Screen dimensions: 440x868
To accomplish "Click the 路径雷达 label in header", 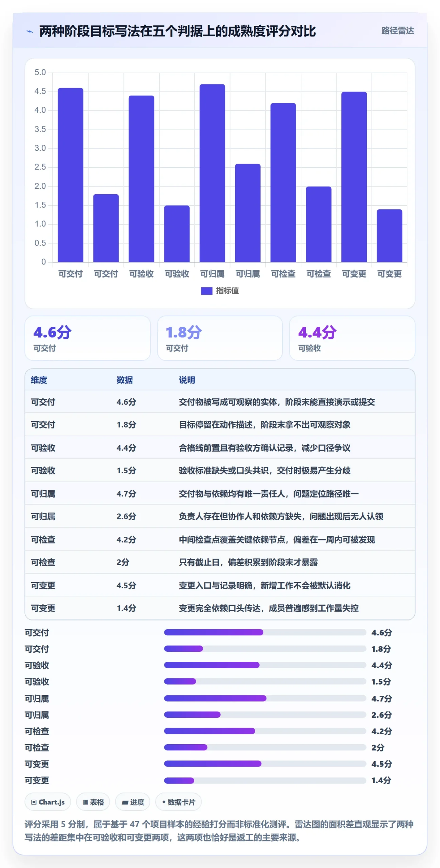I will click(398, 31).
